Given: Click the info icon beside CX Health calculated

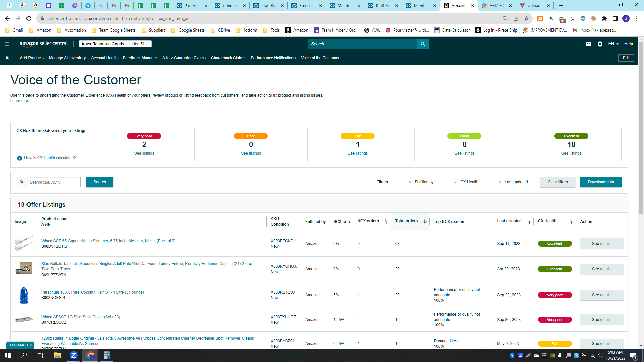Looking at the screenshot, I should (19, 158).
